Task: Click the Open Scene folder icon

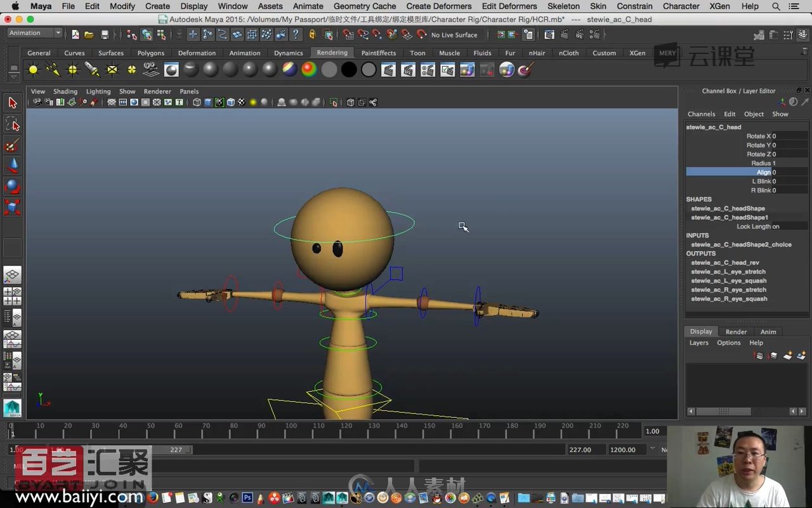Action: (x=89, y=35)
